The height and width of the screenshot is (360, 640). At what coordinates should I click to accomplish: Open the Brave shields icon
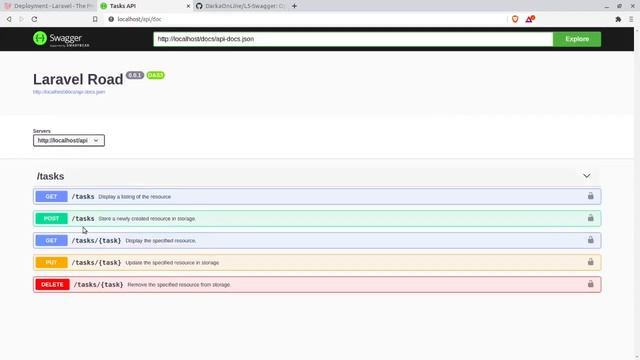click(515, 19)
